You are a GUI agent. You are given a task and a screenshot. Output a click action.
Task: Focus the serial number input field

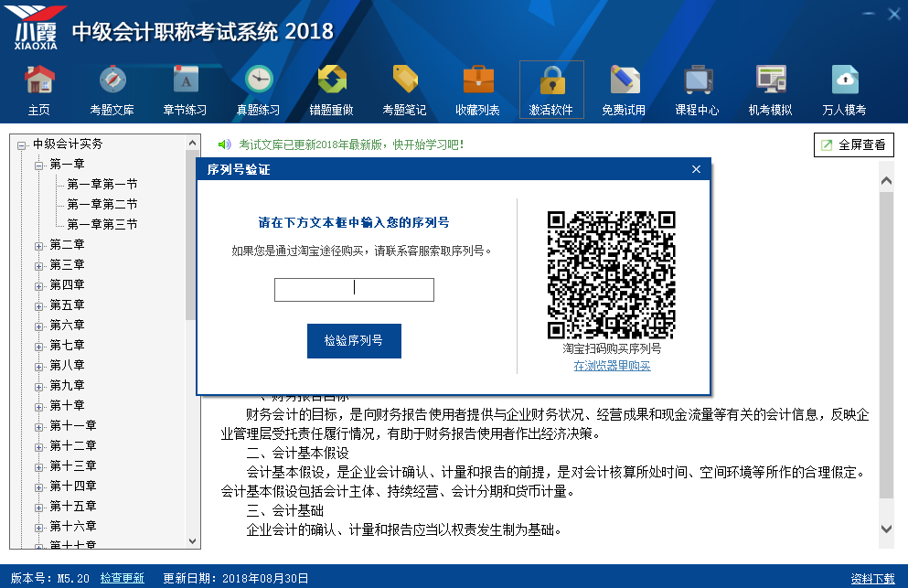tap(354, 290)
